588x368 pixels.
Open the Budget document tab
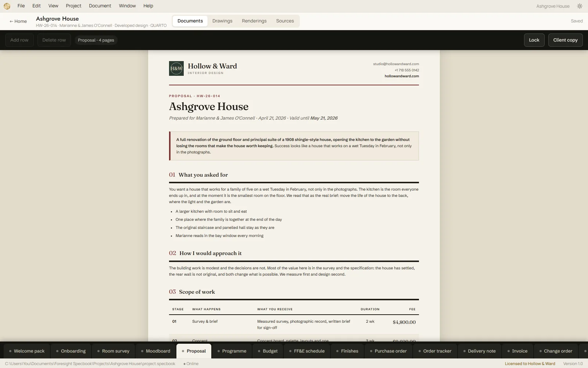[268, 351]
